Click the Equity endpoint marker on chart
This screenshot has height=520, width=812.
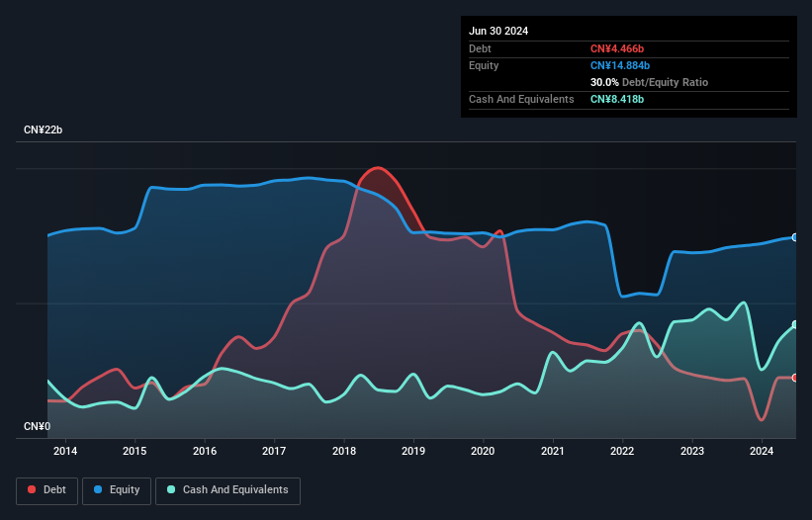795,237
